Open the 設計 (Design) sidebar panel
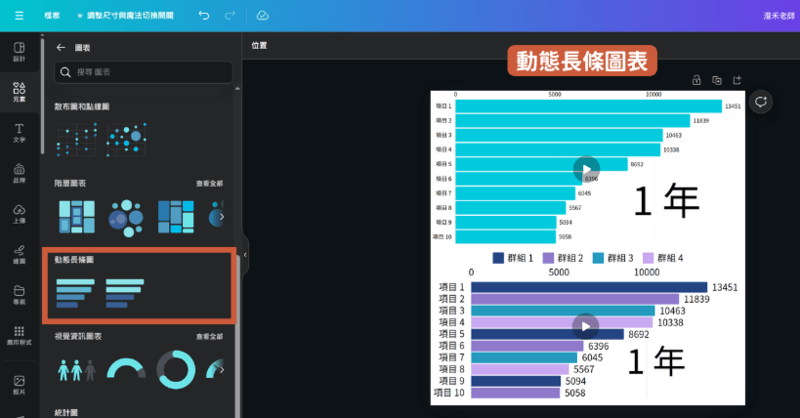 tap(19, 52)
